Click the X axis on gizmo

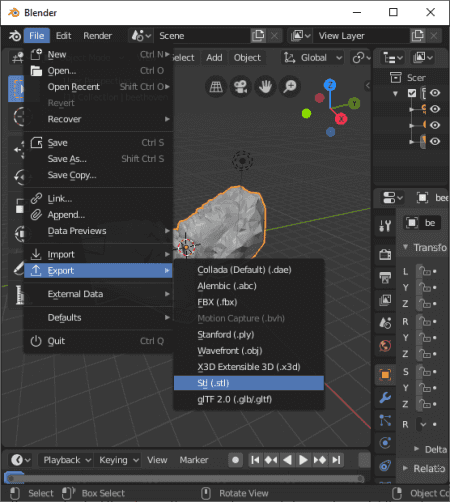[341, 119]
